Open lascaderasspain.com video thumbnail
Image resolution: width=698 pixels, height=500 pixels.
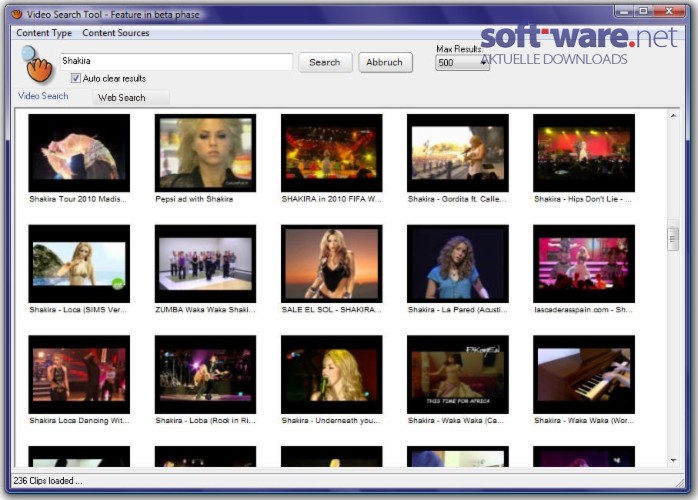click(584, 264)
